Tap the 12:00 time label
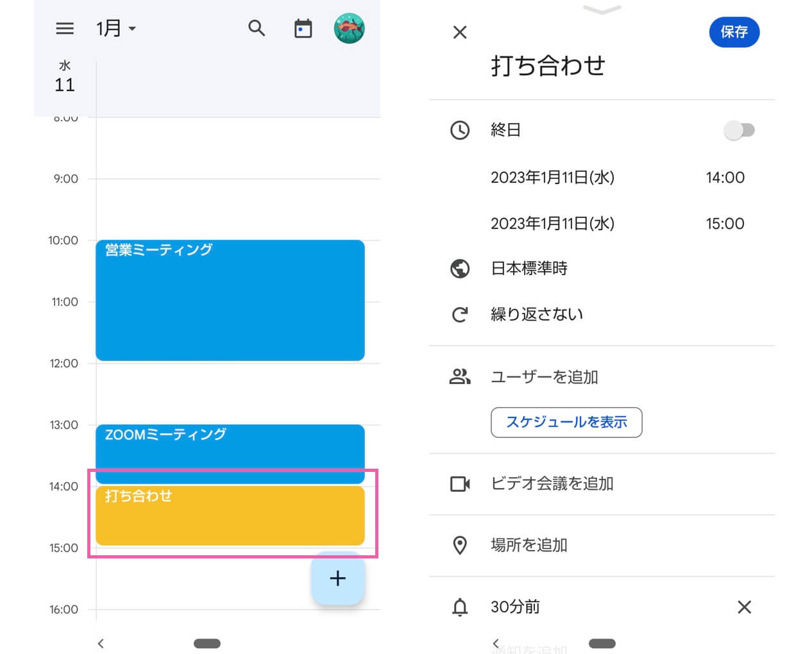Screen dimensions: 812x654 coord(64,364)
